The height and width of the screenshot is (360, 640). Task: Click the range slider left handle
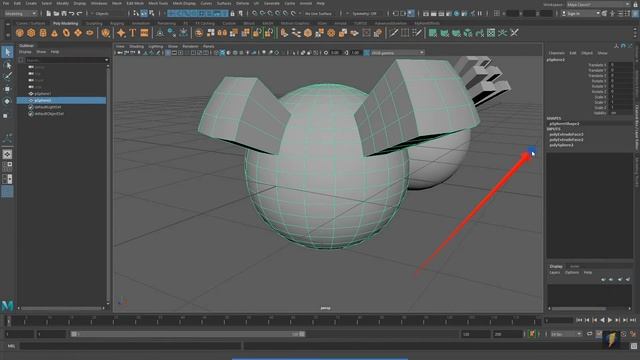click(x=74, y=334)
